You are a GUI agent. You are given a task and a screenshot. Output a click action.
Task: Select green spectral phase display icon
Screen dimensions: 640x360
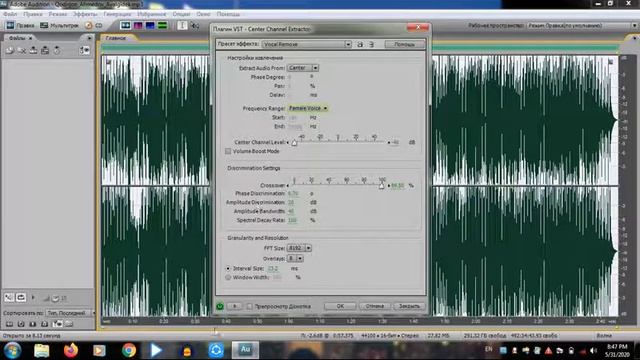coord(162,25)
